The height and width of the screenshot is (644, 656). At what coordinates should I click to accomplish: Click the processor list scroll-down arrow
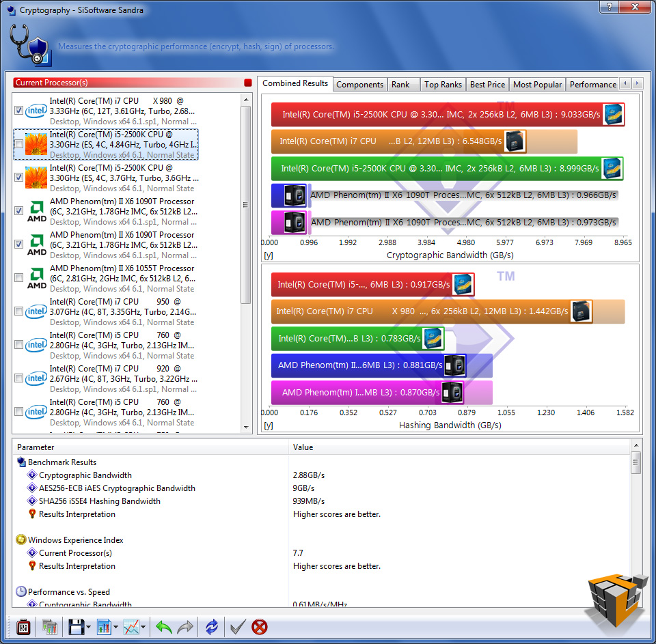point(246,428)
